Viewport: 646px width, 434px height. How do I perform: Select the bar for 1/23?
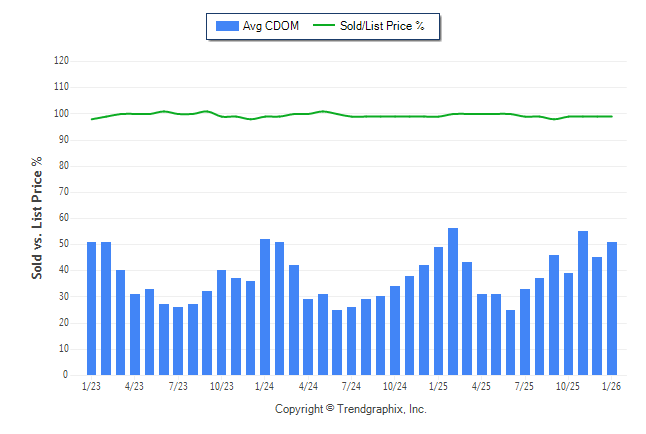pyautogui.click(x=92, y=308)
